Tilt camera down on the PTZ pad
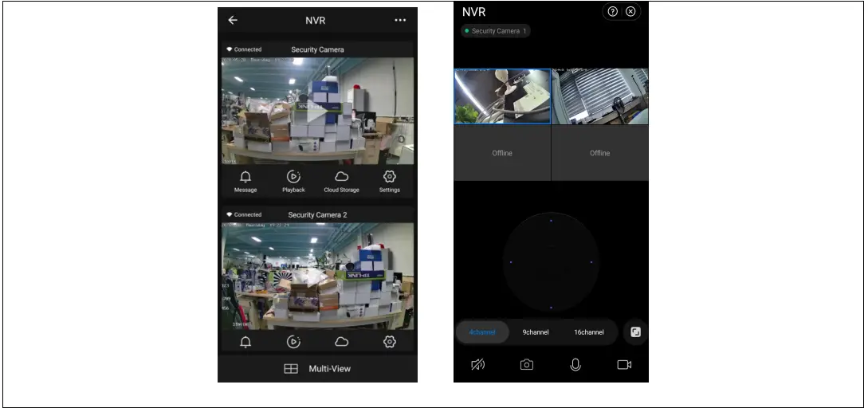 551,308
